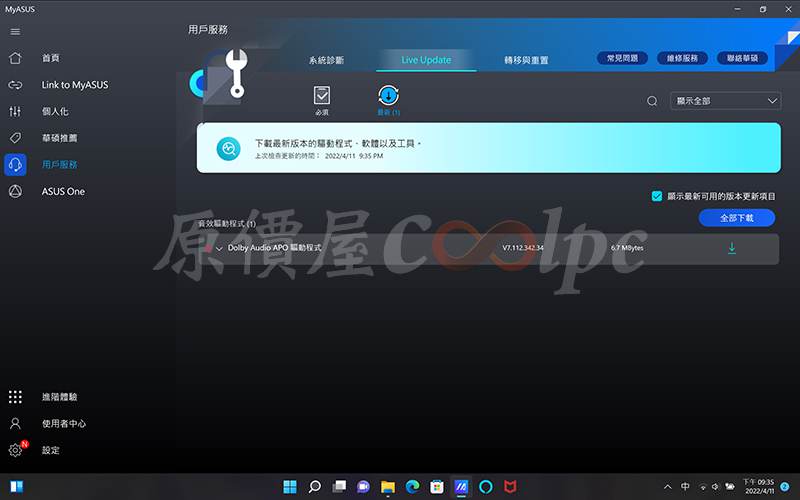The height and width of the screenshot is (500, 800).
Task: Open the 設定 gear icon
Action: [15, 450]
